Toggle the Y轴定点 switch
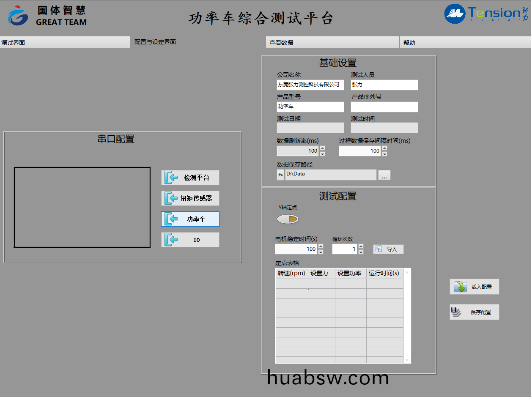The image size is (532, 397). pos(288,219)
